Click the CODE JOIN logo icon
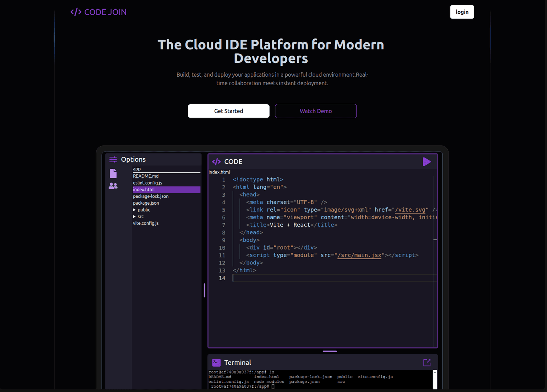 [76, 12]
